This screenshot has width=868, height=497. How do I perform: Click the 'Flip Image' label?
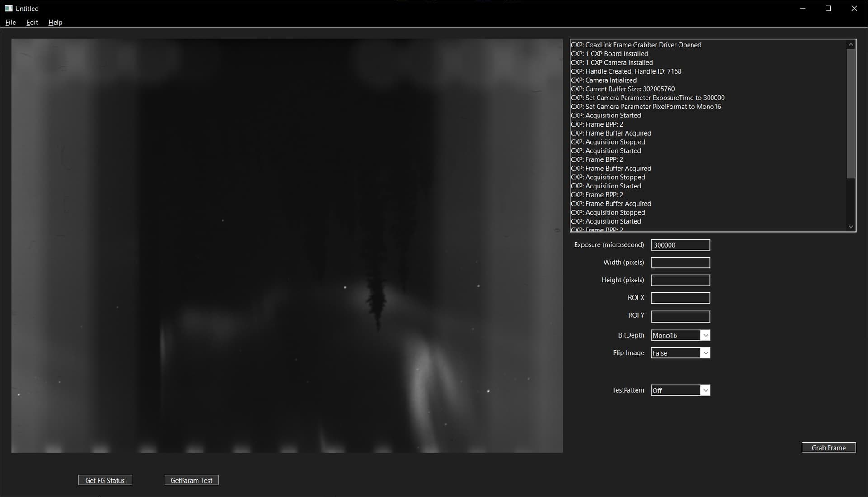[x=628, y=353]
